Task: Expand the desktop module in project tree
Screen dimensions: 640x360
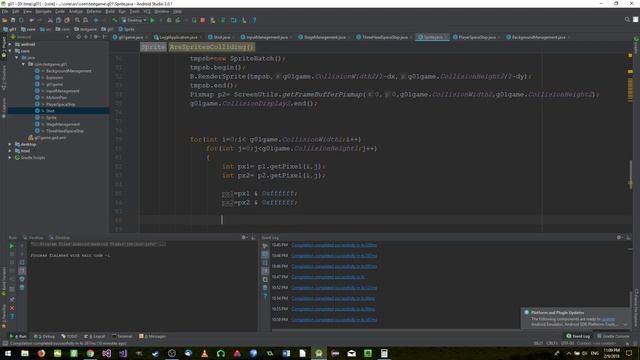Action: (x=10, y=144)
